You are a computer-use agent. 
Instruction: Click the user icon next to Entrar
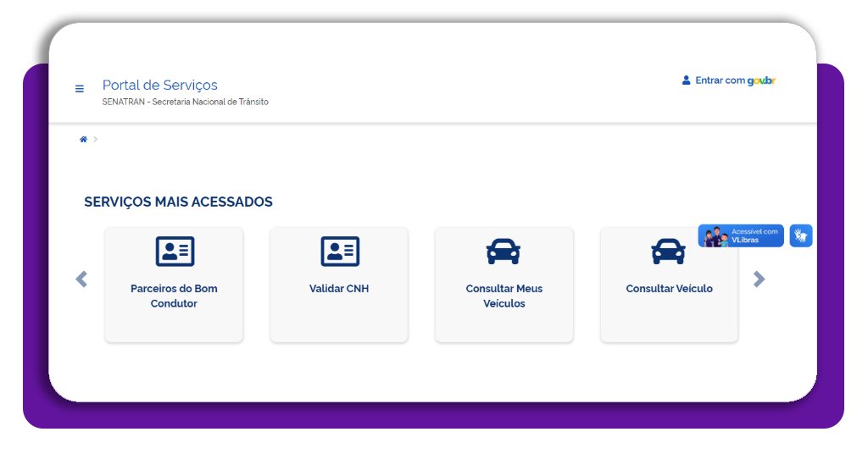click(x=687, y=80)
